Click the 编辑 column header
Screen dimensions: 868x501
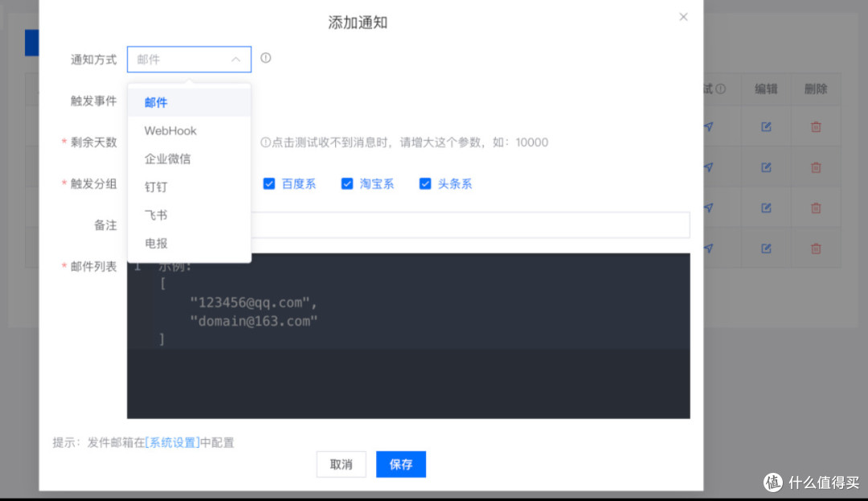(x=766, y=89)
